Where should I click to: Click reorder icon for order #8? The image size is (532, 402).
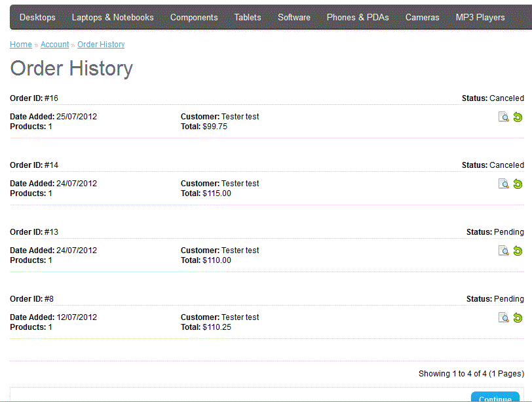point(518,318)
